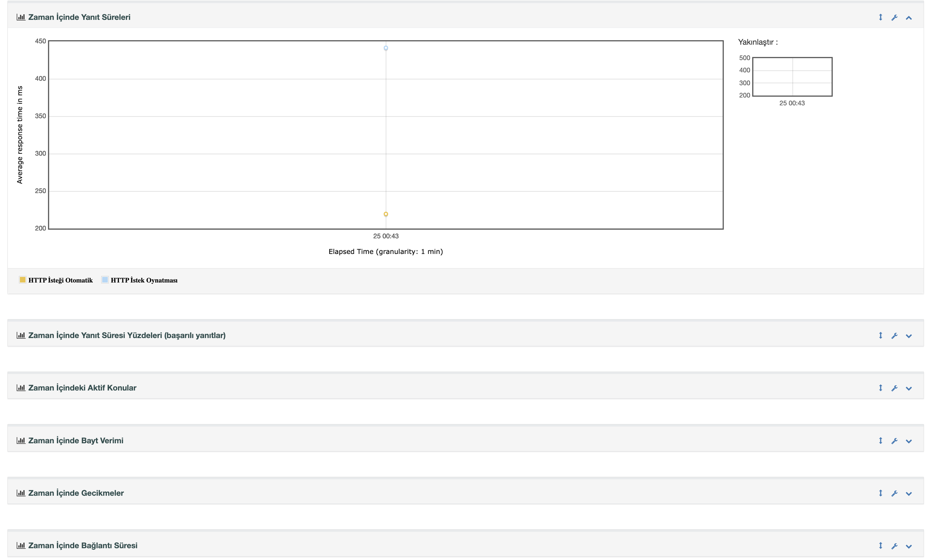Click resize arrows icon on Zaman İçinde Bayt Verimi

[x=880, y=440]
